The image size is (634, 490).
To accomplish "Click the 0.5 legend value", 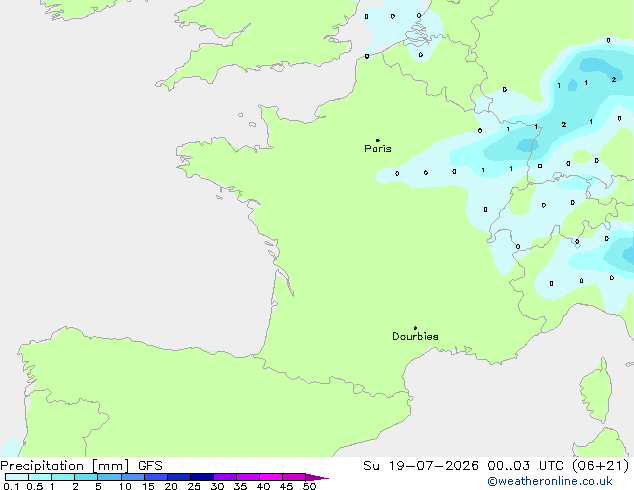I will tap(35, 486).
